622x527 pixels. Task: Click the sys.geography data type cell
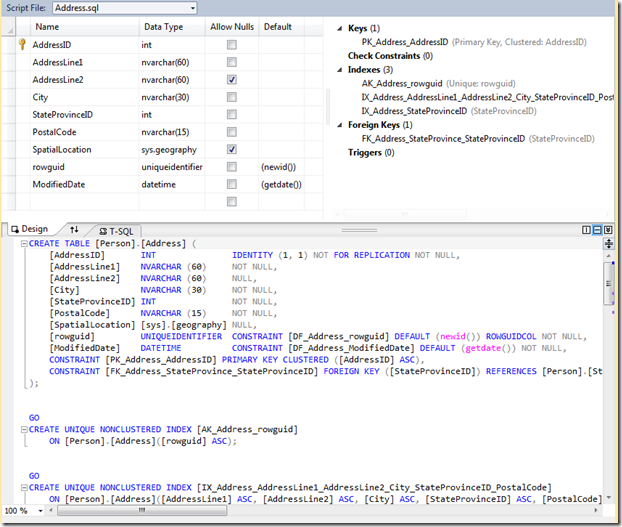[172, 149]
